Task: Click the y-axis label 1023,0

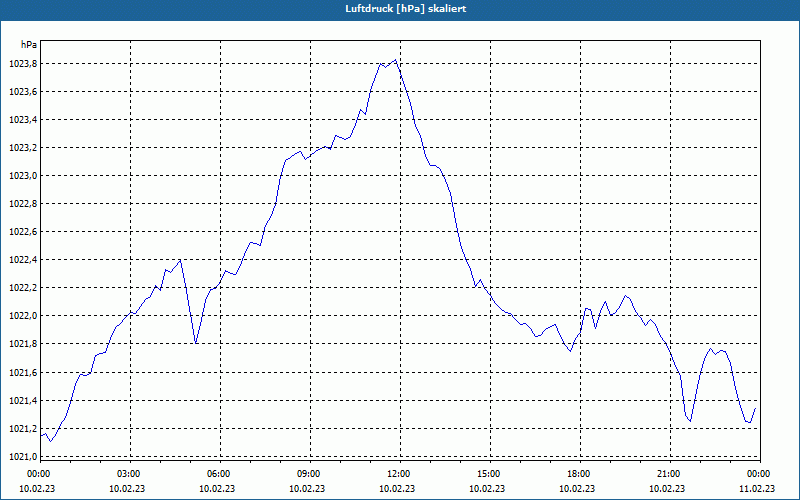Action: 23,176
